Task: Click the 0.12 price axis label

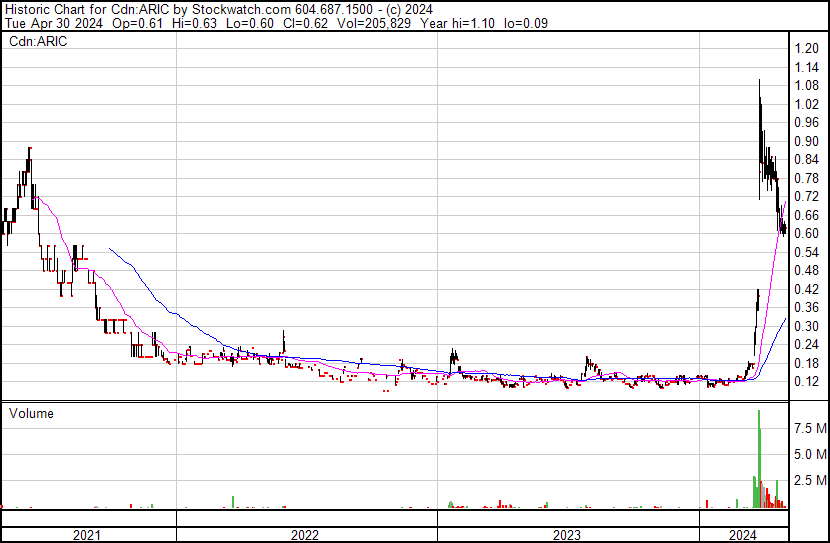Action: pos(806,382)
